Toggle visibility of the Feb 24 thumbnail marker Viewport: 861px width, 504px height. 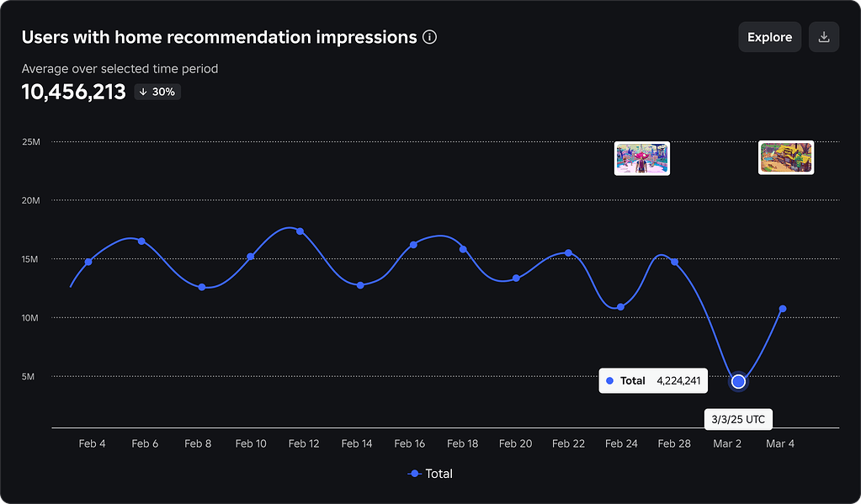(641, 157)
